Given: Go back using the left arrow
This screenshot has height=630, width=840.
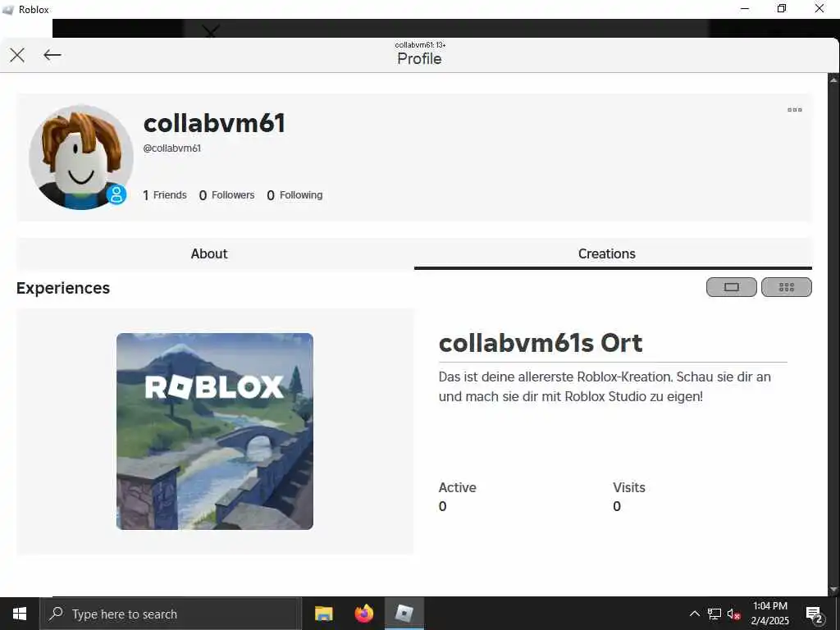Looking at the screenshot, I should [52, 55].
